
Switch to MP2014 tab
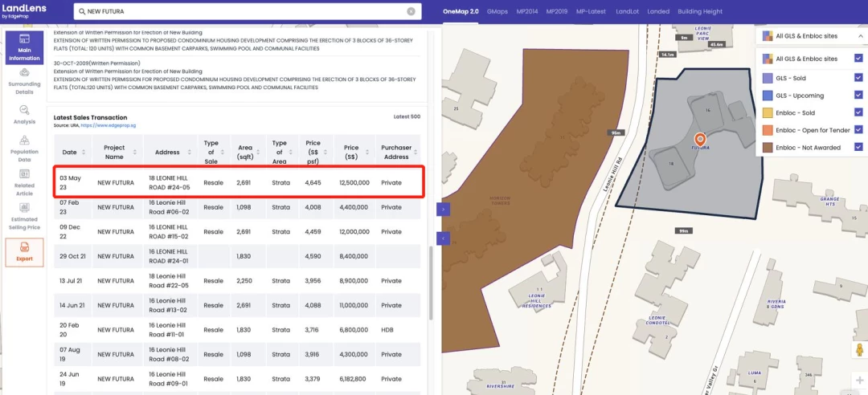527,11
